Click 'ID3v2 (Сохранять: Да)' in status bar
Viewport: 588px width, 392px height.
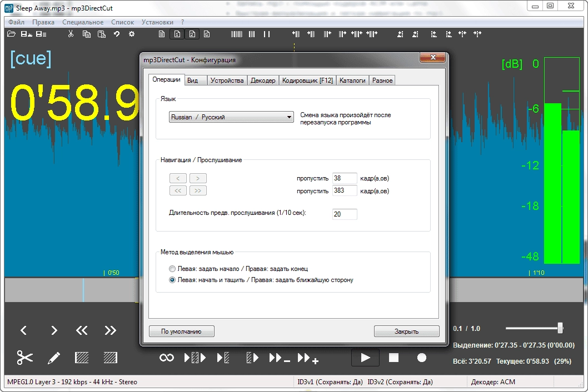(x=400, y=382)
